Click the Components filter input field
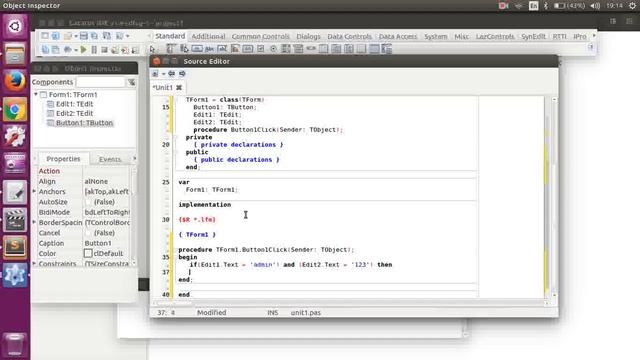Viewport: 640px width, 360px height. [100, 82]
